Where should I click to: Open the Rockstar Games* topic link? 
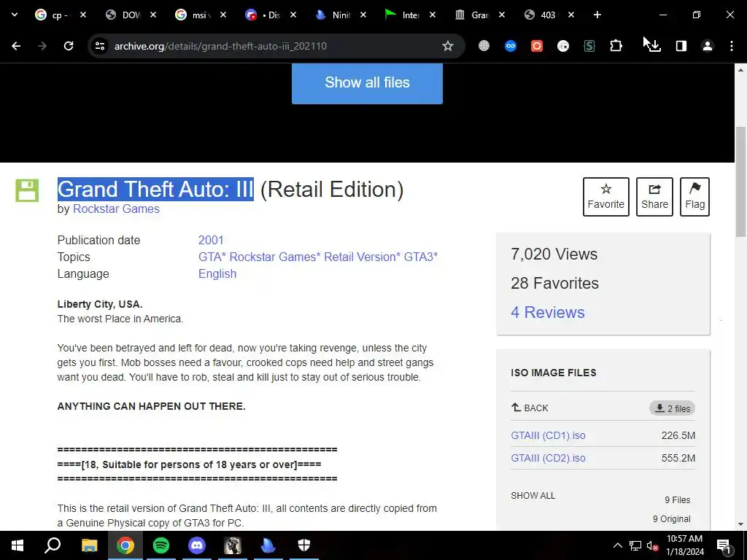pyautogui.click(x=275, y=257)
